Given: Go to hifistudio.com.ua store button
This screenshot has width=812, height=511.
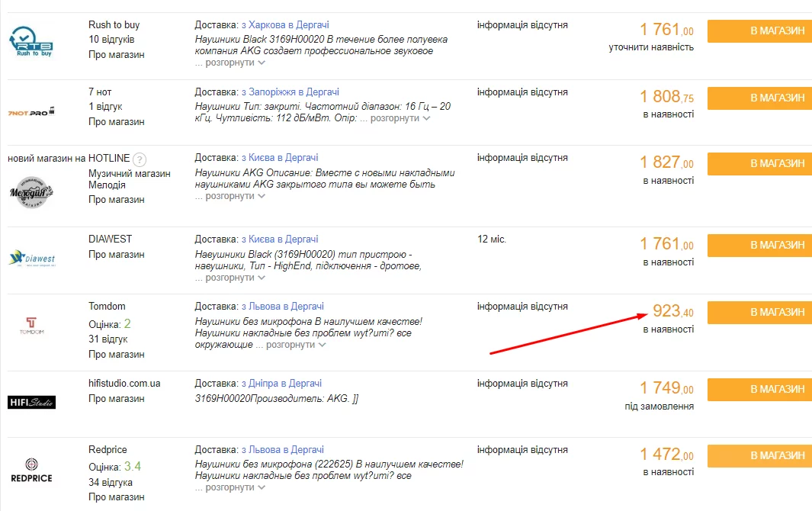Looking at the screenshot, I should tap(759, 389).
